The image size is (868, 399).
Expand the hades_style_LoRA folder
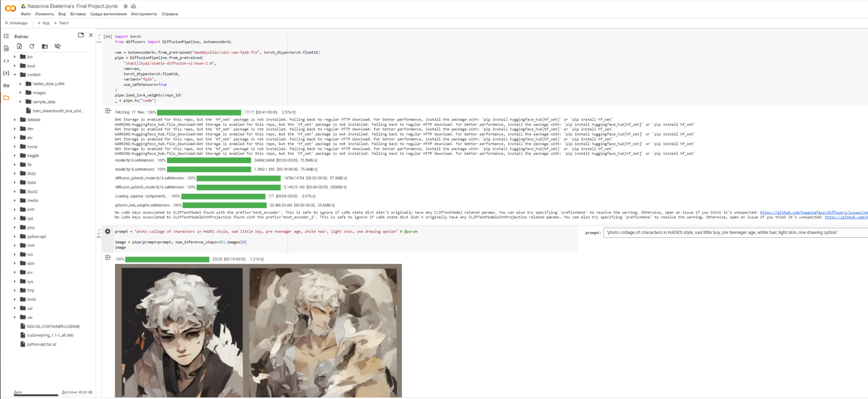click(21, 84)
